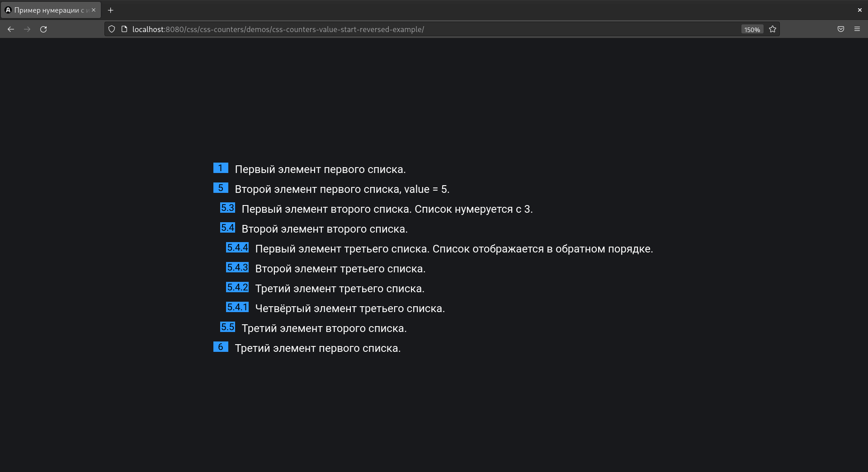This screenshot has width=868, height=472.
Task: Click the blue counter marker '5.5'
Action: 227,327
